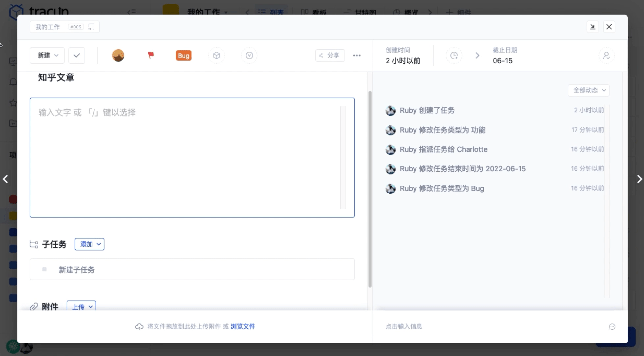644x356 pixels.
Task: Click the 分享 share button
Action: click(330, 55)
